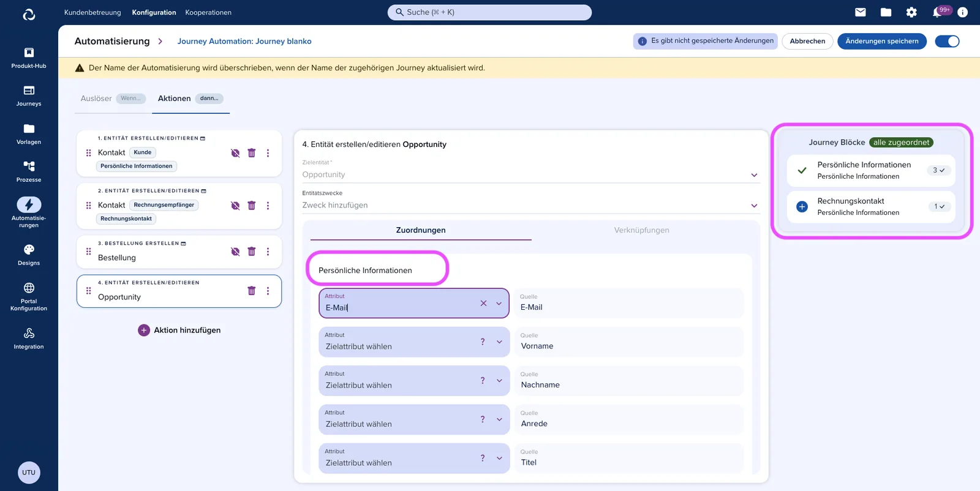Open the settings gear icon

click(x=911, y=12)
